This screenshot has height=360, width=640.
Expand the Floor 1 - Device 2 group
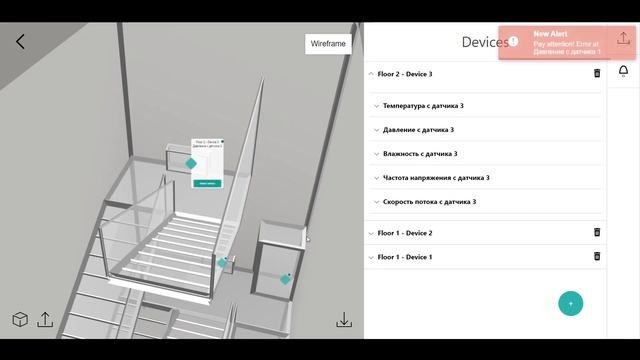point(371,233)
